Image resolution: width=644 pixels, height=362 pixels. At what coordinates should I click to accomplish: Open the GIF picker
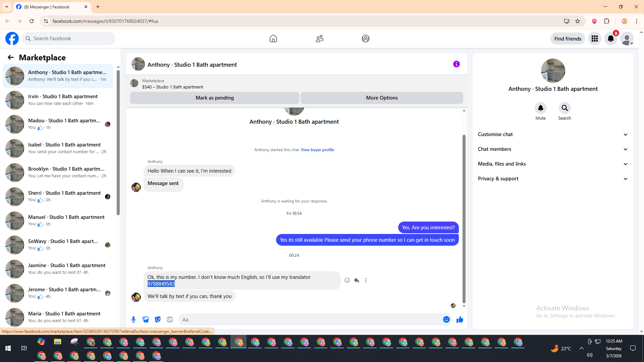[x=170, y=319]
